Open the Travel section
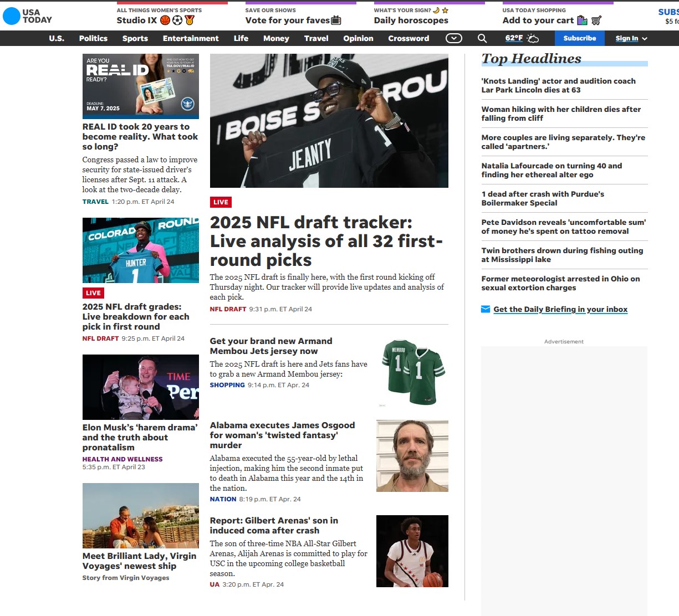Viewport: 679px width, 616px height. point(316,38)
